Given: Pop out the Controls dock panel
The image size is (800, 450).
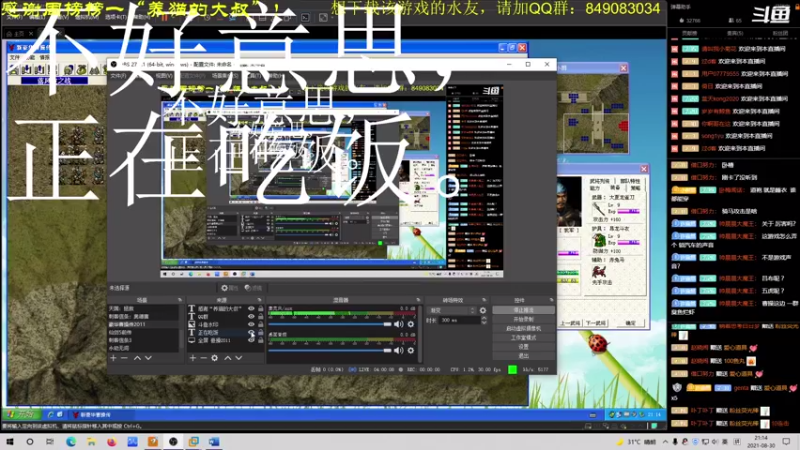Looking at the screenshot, I should tap(551, 300).
